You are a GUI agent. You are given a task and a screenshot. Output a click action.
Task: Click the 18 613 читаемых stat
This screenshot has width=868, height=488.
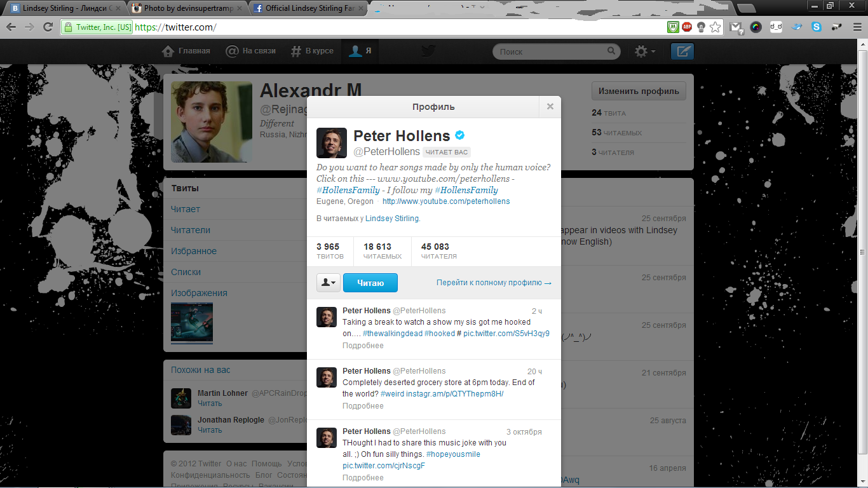(383, 251)
